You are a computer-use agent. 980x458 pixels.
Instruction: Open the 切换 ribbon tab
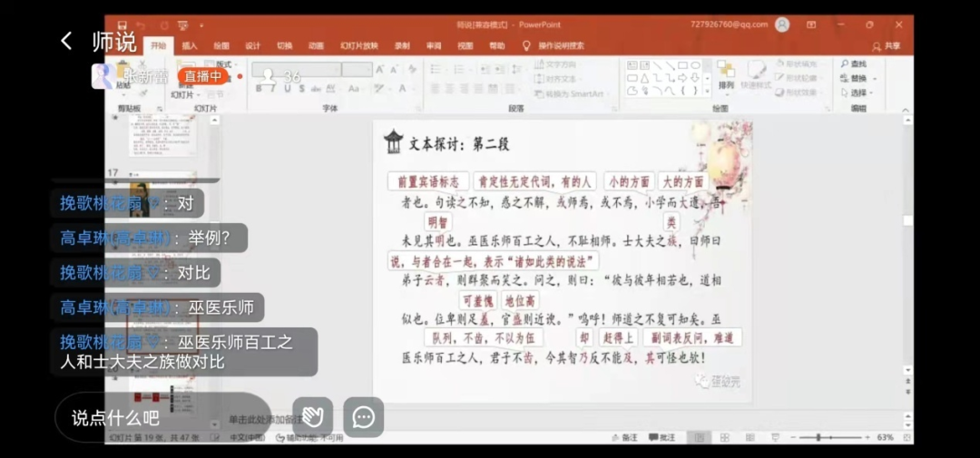click(284, 45)
